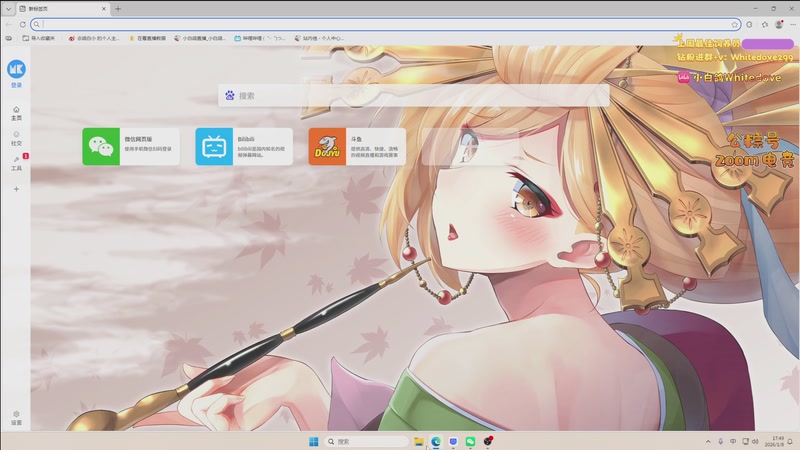800x450 pixels.
Task: Click the taskbar 搜索 search box
Action: coord(365,441)
